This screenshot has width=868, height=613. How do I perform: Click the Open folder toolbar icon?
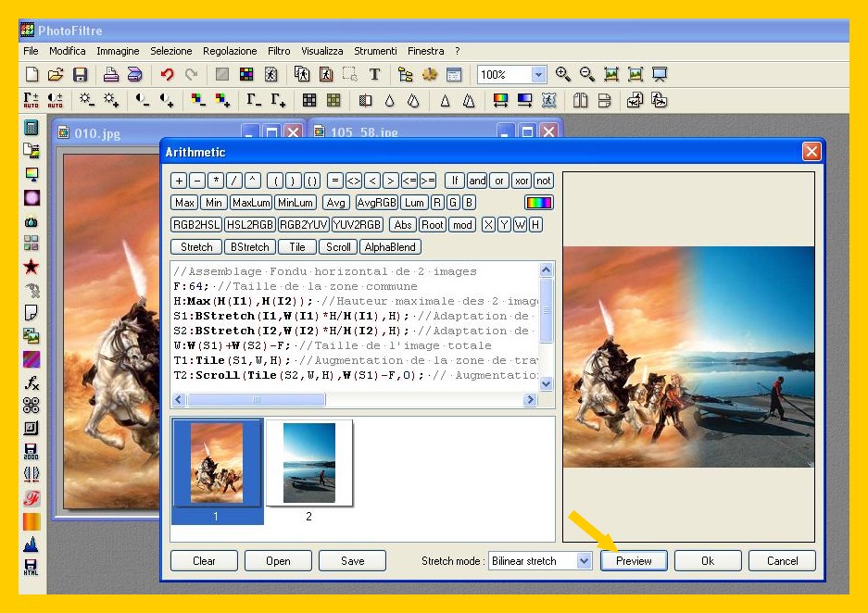tap(56, 75)
